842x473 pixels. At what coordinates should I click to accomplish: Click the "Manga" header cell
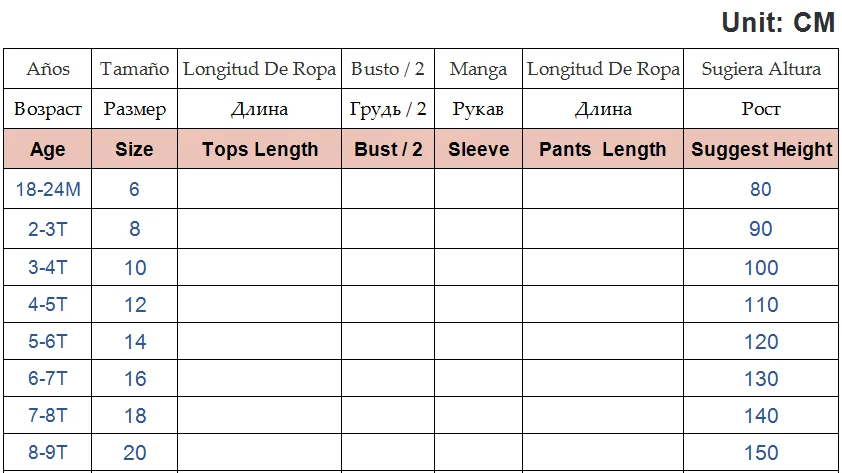point(478,69)
